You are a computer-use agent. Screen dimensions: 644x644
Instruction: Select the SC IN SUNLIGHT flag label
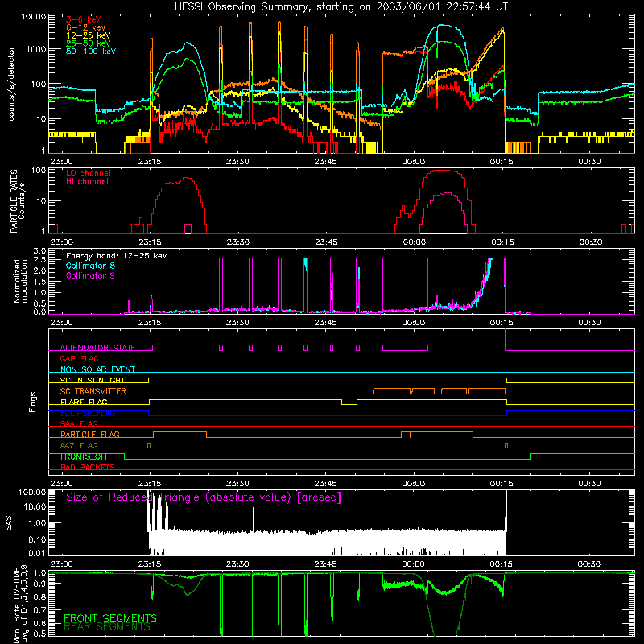point(93,380)
